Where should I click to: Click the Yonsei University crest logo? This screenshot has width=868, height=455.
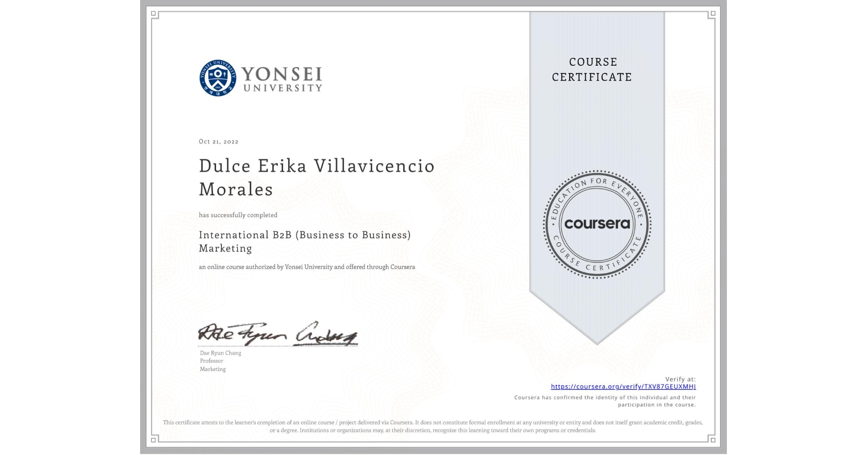point(218,78)
